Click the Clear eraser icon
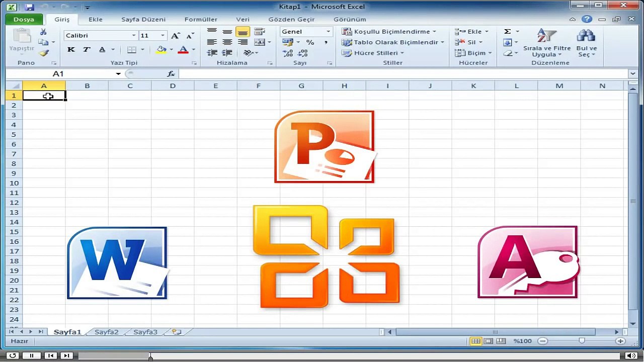The width and height of the screenshot is (644, 362). click(x=508, y=53)
